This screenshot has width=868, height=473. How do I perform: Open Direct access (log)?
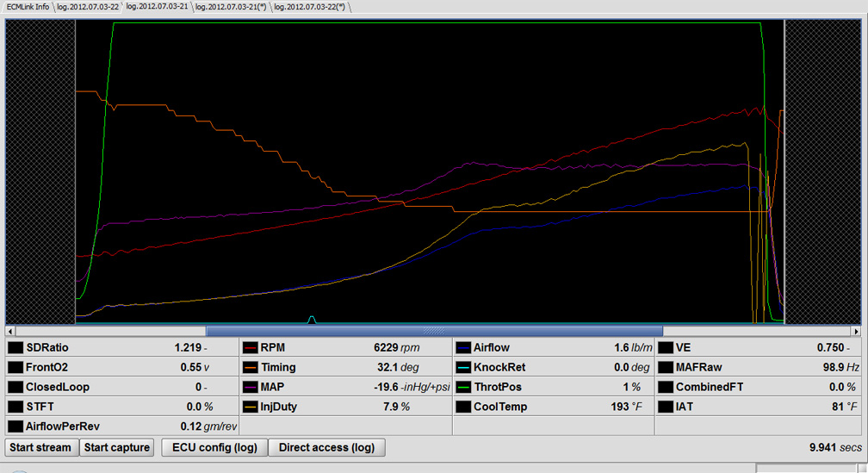point(326,447)
